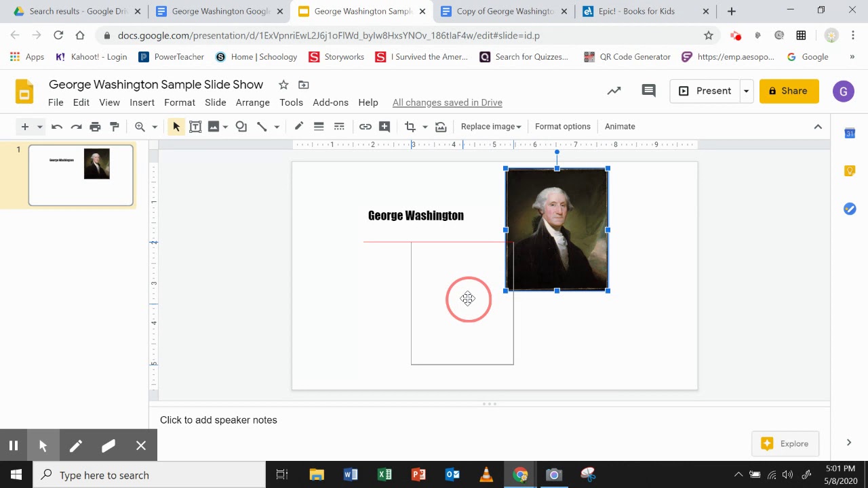Screen dimensions: 868x488
Task: Choose the Select arrow tool
Action: point(176,127)
